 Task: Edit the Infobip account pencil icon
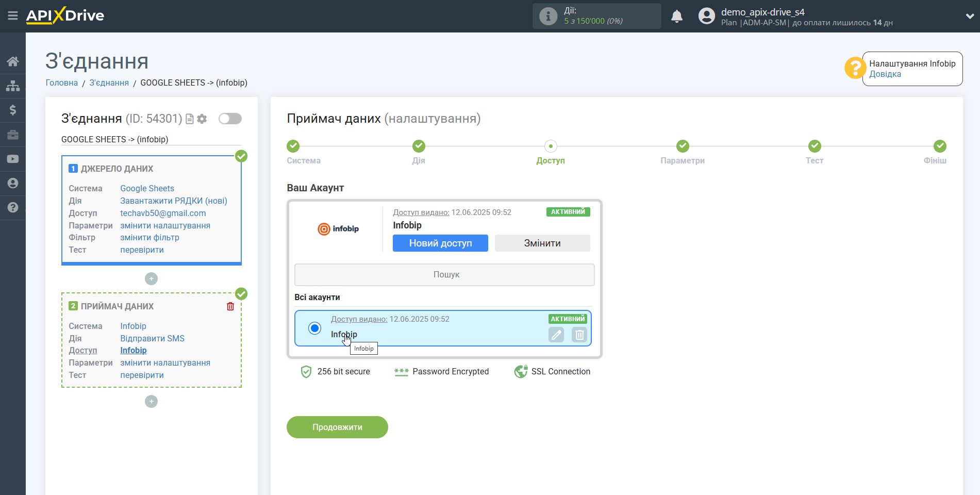pyautogui.click(x=556, y=335)
